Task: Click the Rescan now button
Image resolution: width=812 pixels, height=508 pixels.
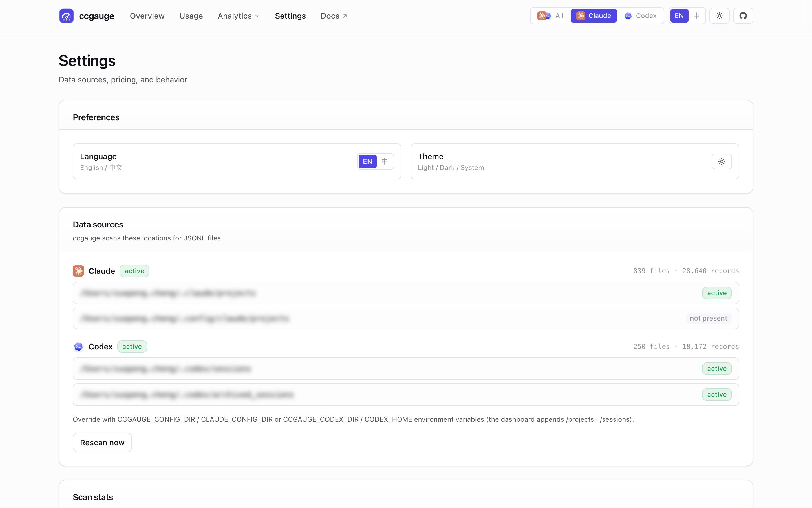Action: coord(102,443)
